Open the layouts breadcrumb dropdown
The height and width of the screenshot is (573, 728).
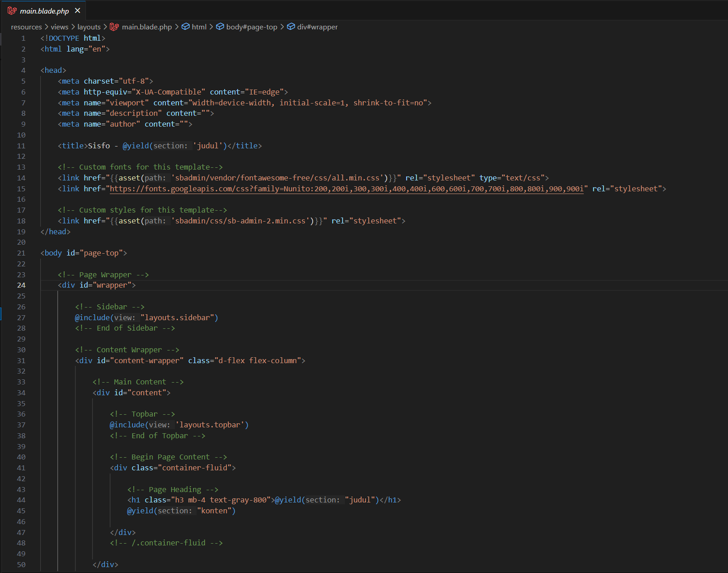(x=89, y=27)
